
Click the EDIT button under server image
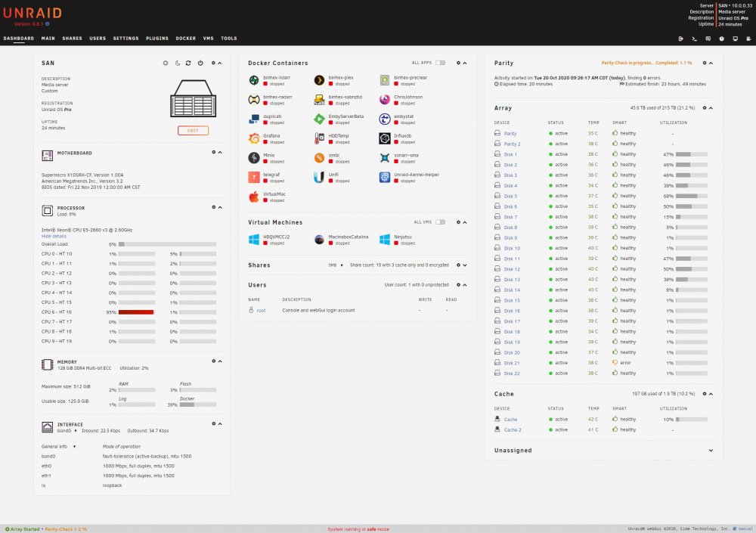coord(193,130)
